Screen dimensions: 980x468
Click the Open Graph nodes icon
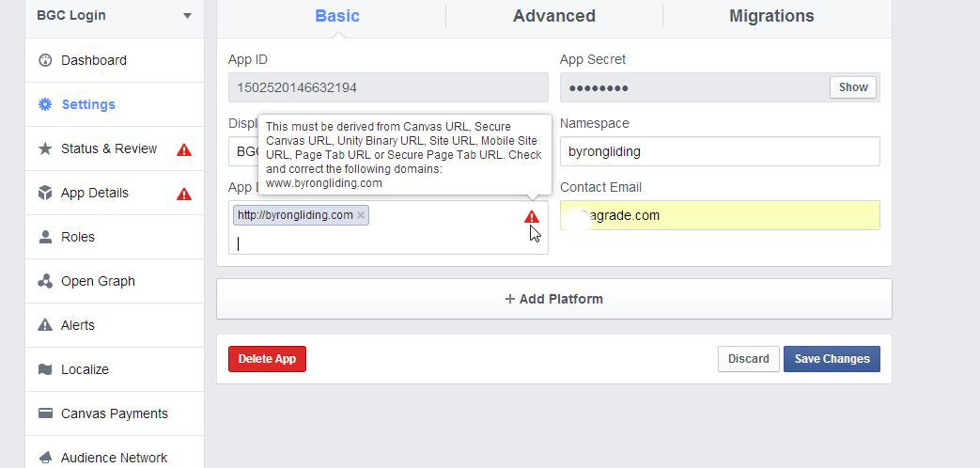point(45,281)
